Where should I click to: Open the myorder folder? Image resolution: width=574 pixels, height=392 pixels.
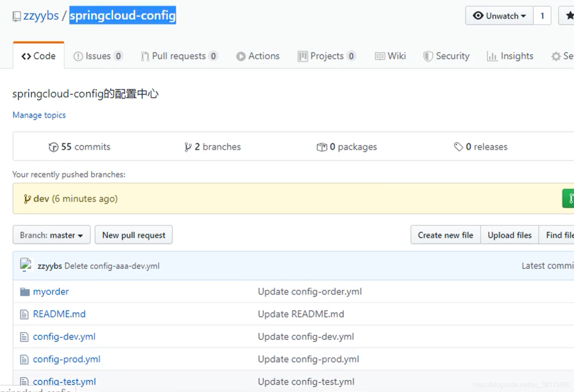51,291
